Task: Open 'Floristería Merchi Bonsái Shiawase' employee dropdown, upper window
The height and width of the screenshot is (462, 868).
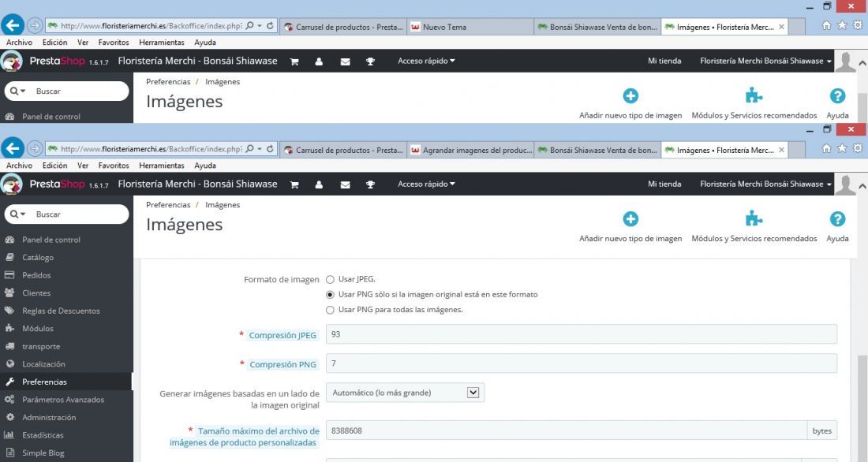Action: [x=765, y=61]
